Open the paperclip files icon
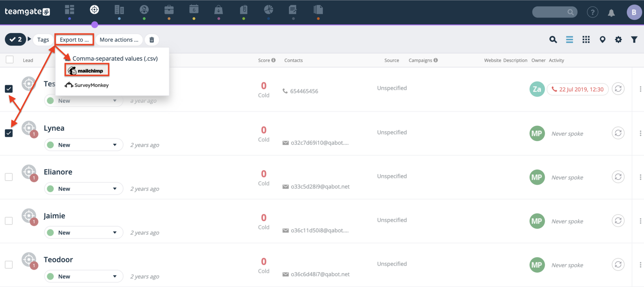 tap(244, 10)
